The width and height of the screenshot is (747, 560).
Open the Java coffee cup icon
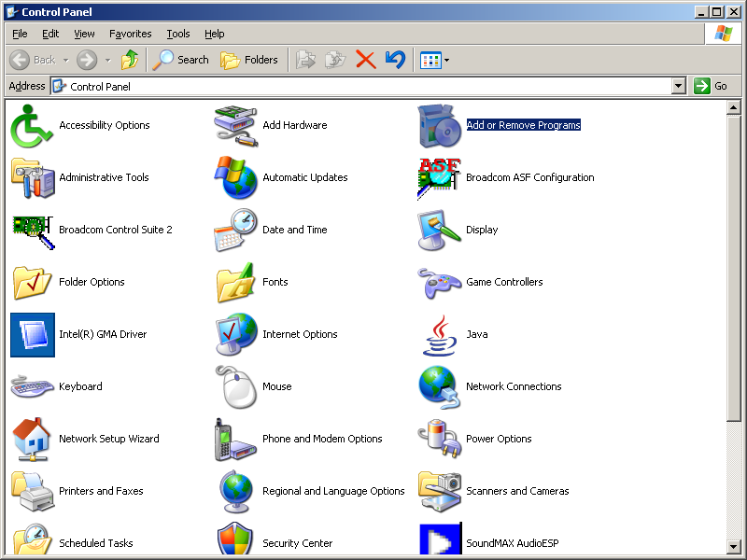tap(439, 335)
